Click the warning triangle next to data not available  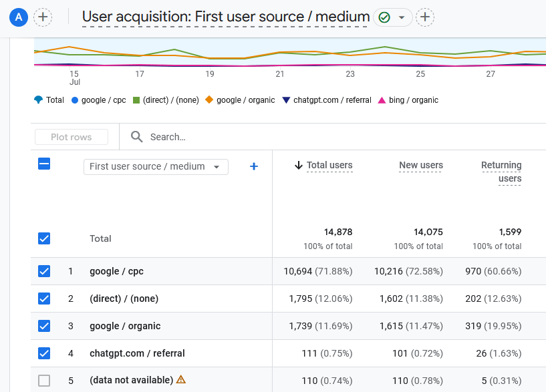coord(180,379)
